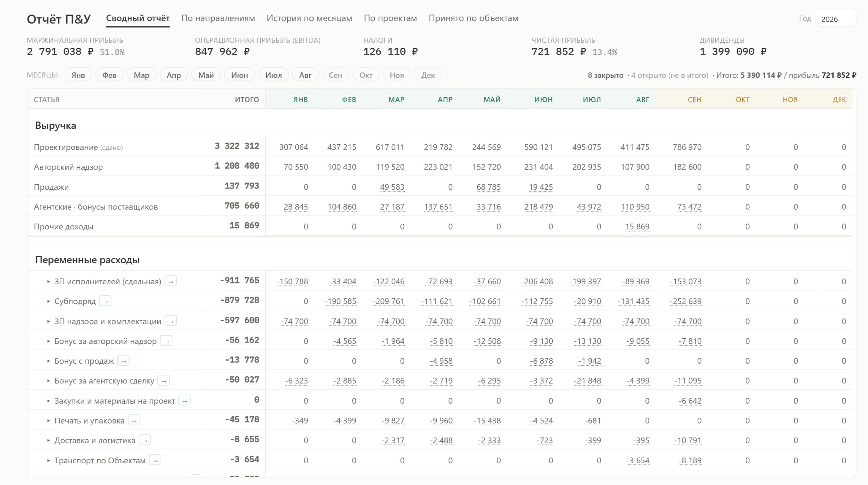This screenshot has width=868, height=485.
Task: Click the СЕН column header
Action: pos(694,99)
